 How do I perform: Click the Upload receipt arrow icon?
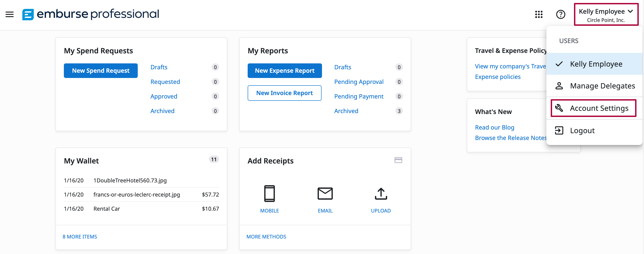pos(381,193)
